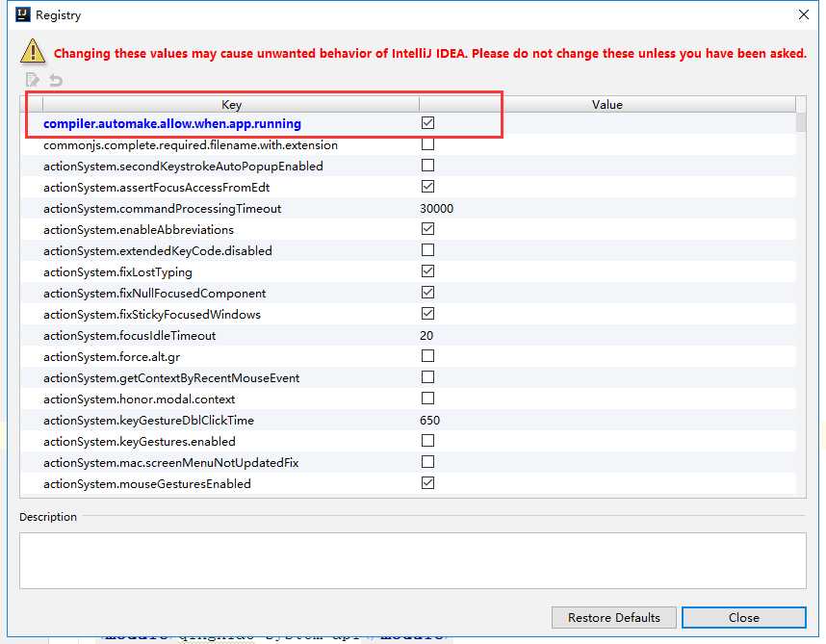Click inside the Description text area
826x644 pixels.
pyautogui.click(x=412, y=560)
